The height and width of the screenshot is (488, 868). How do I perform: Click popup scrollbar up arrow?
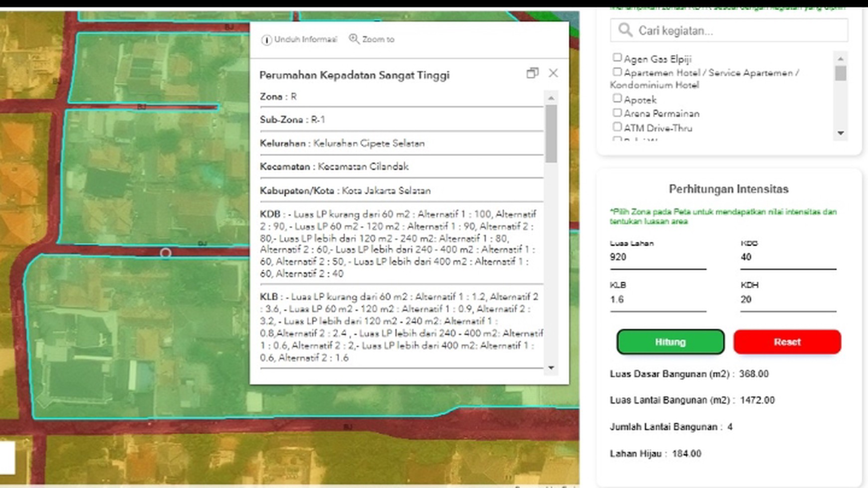point(551,98)
